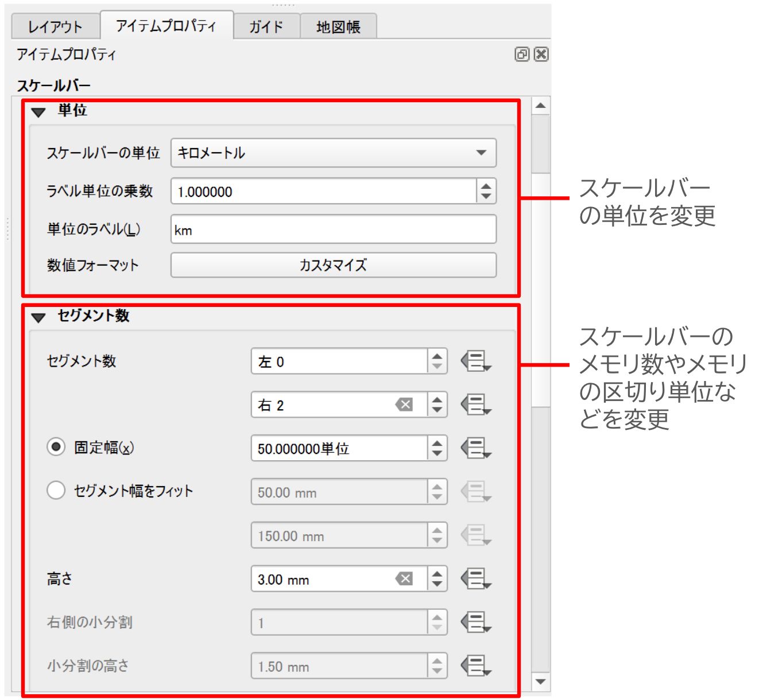The width and height of the screenshot is (759, 700).
Task: Close the アイテムプロパティ panel
Action: (x=541, y=55)
